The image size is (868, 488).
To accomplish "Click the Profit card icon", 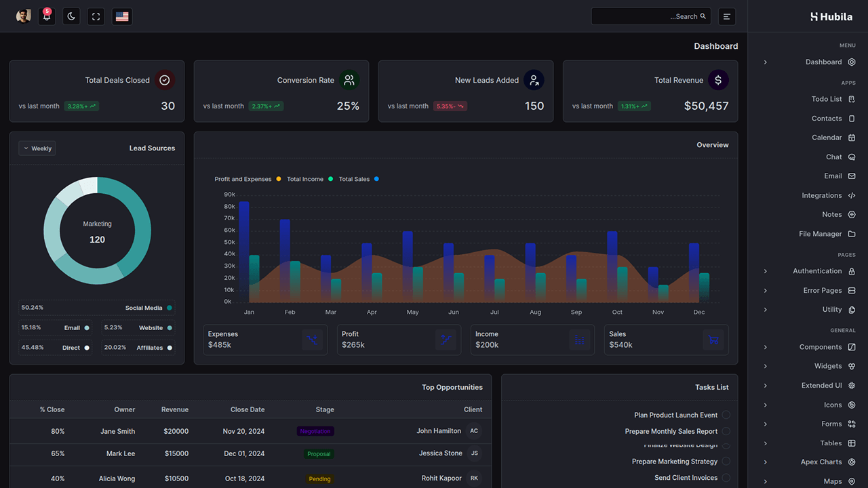I will (x=446, y=340).
